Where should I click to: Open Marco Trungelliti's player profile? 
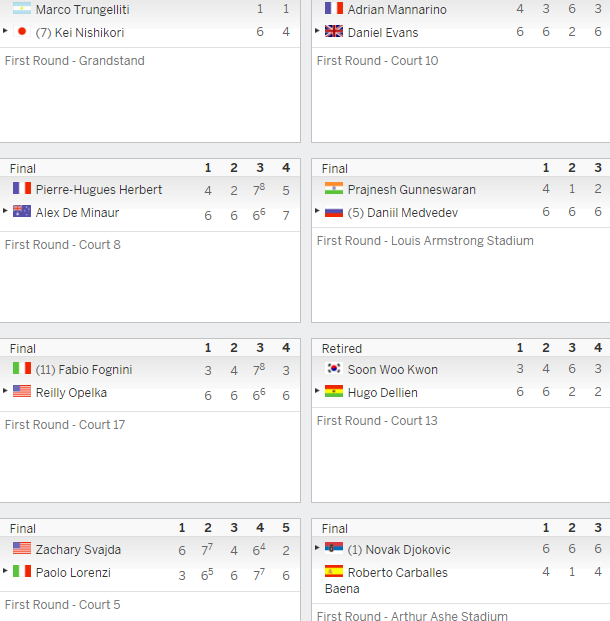[x=82, y=10]
